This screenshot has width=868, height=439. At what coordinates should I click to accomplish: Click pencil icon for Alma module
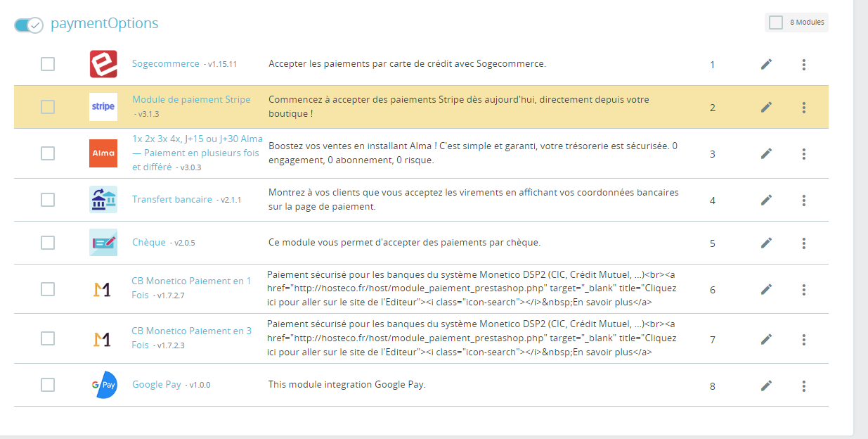(x=766, y=153)
